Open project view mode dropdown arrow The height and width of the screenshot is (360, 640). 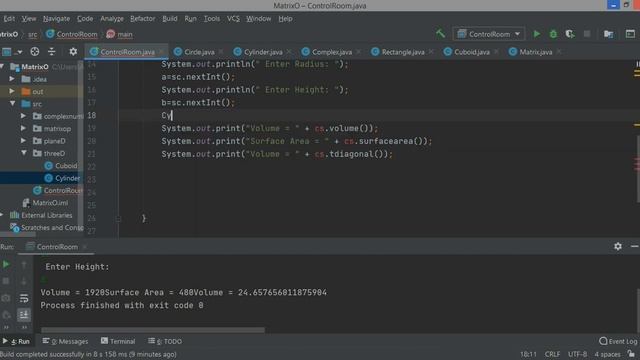(19, 52)
